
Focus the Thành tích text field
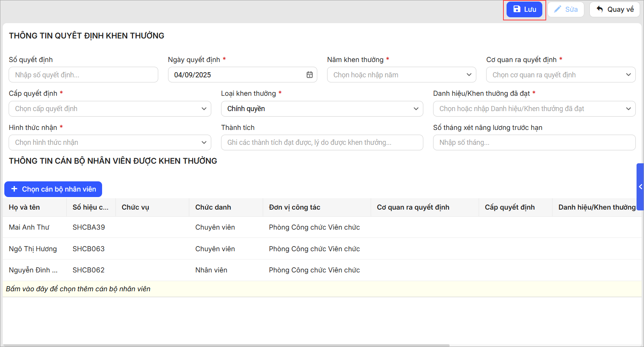[322, 142]
